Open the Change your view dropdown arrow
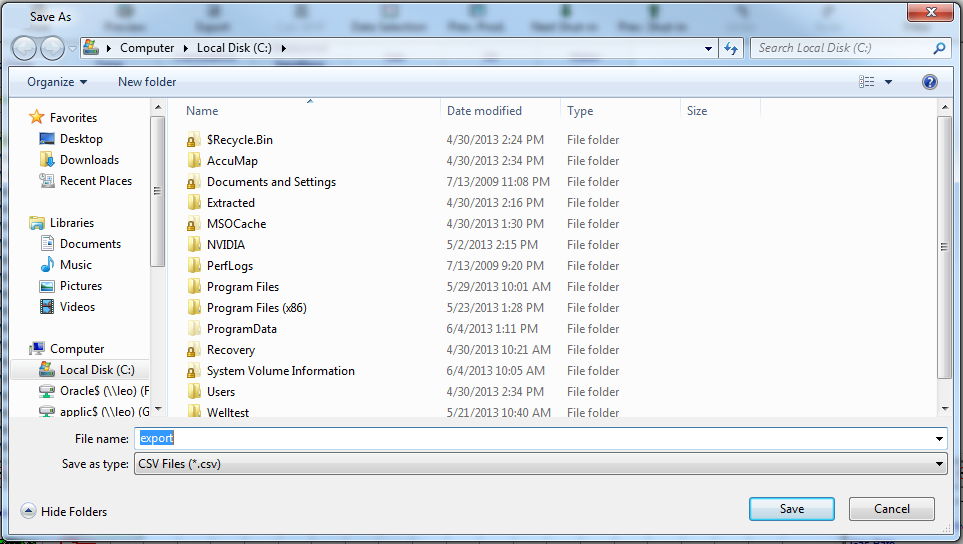This screenshot has width=963, height=544. coord(888,82)
